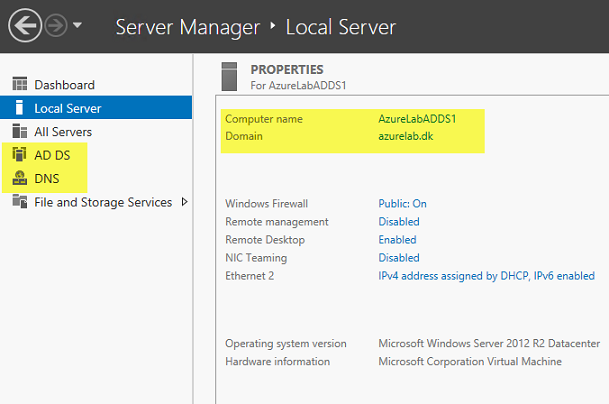Click 'Server Manager' in the title breadcrumb
The image size is (609, 404).
coord(188,27)
